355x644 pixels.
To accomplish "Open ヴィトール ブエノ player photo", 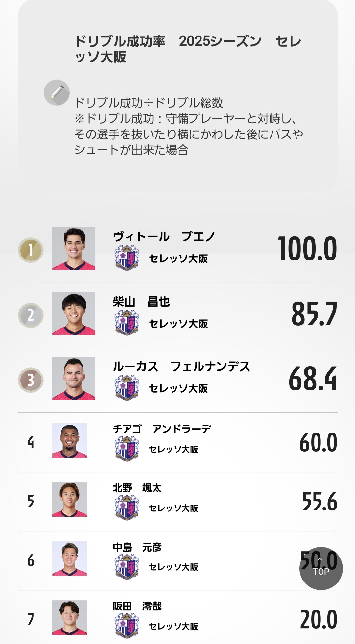I will click(x=74, y=248).
